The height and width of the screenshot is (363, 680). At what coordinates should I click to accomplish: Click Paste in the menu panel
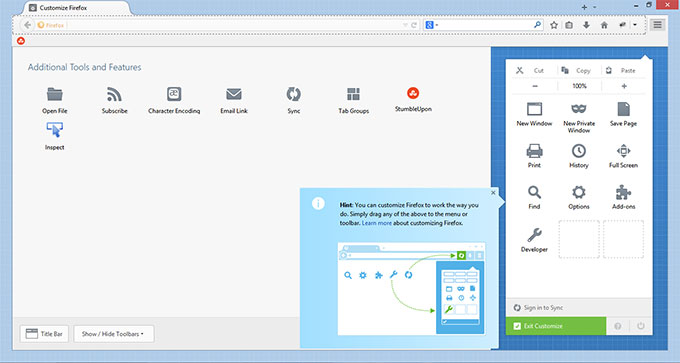point(623,70)
